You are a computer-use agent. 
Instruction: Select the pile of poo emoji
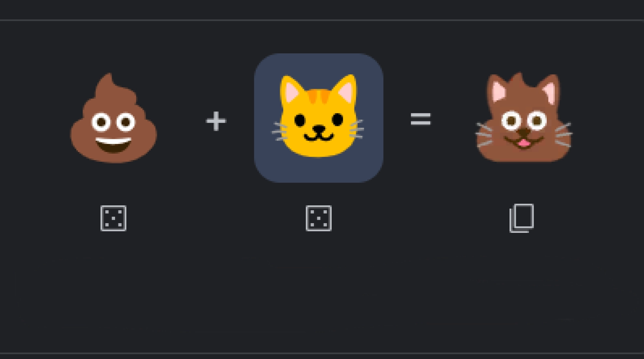(113, 118)
